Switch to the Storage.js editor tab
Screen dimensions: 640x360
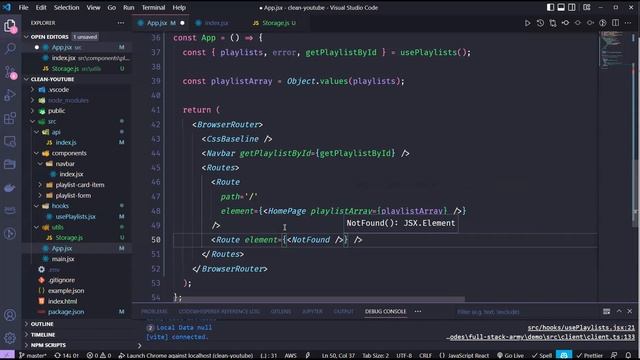coord(274,23)
